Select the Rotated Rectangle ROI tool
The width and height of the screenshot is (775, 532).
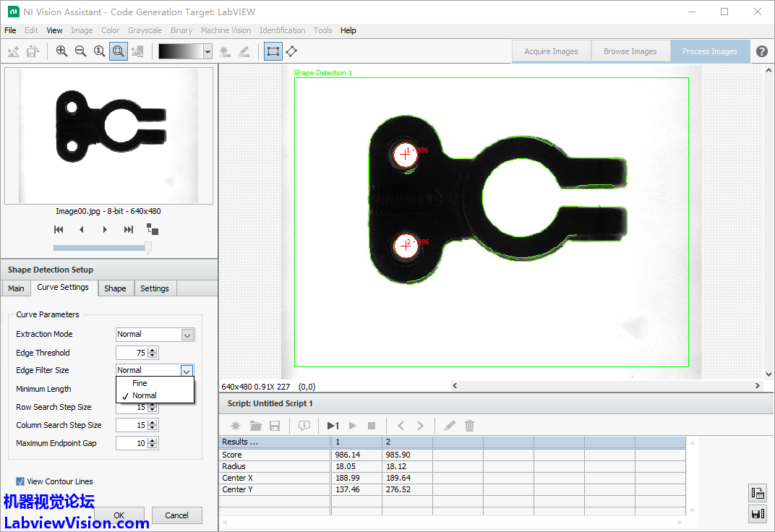click(x=291, y=51)
